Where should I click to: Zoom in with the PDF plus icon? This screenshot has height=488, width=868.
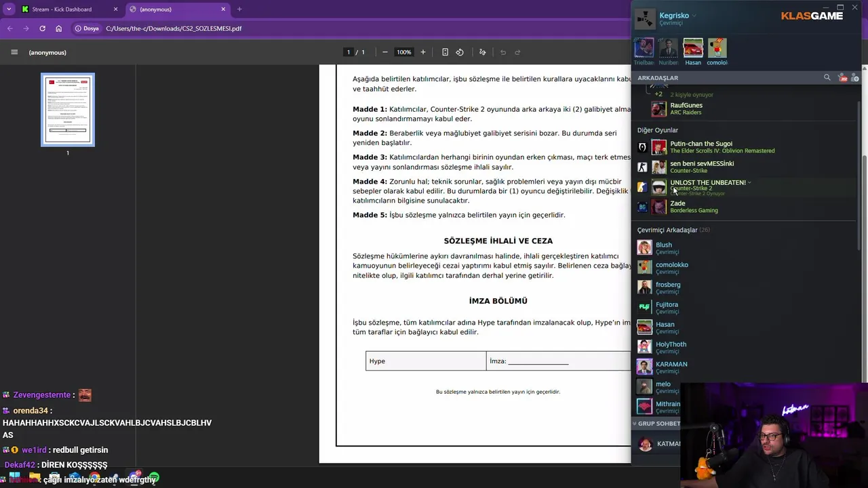[423, 52]
